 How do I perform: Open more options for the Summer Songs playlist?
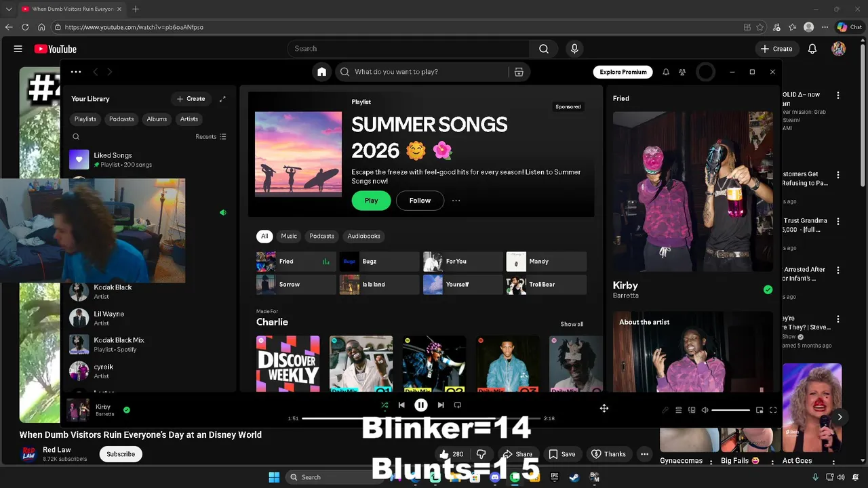tap(456, 201)
